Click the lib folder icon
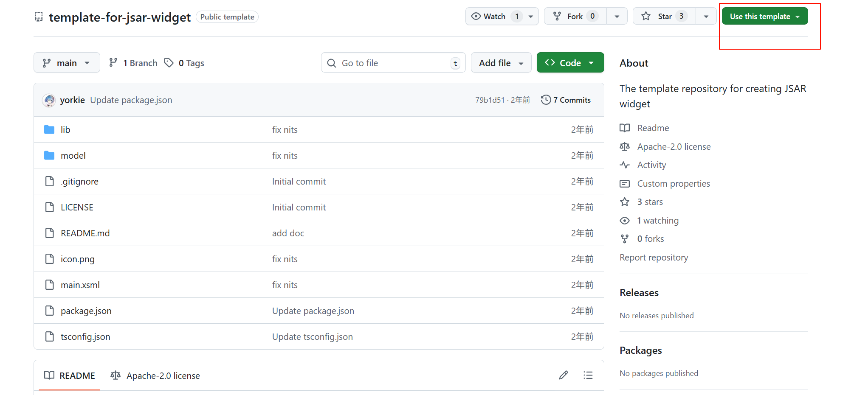This screenshot has width=868, height=395. (x=49, y=129)
